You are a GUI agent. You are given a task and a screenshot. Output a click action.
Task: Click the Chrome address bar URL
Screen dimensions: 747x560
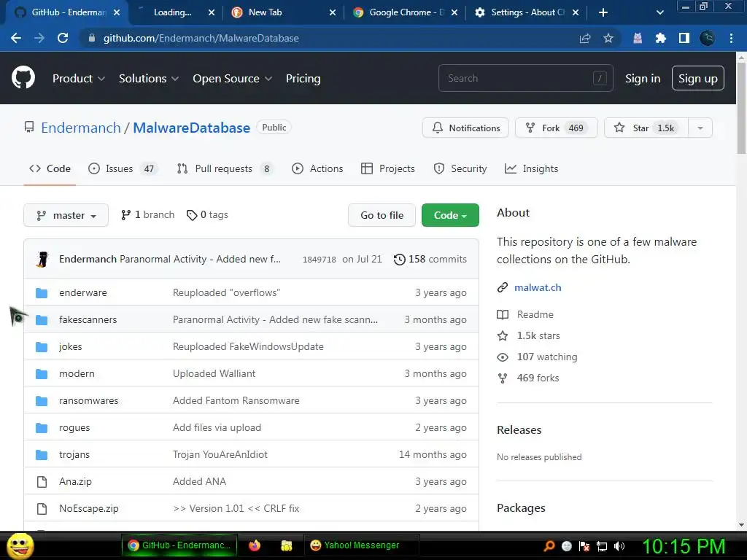[201, 38]
